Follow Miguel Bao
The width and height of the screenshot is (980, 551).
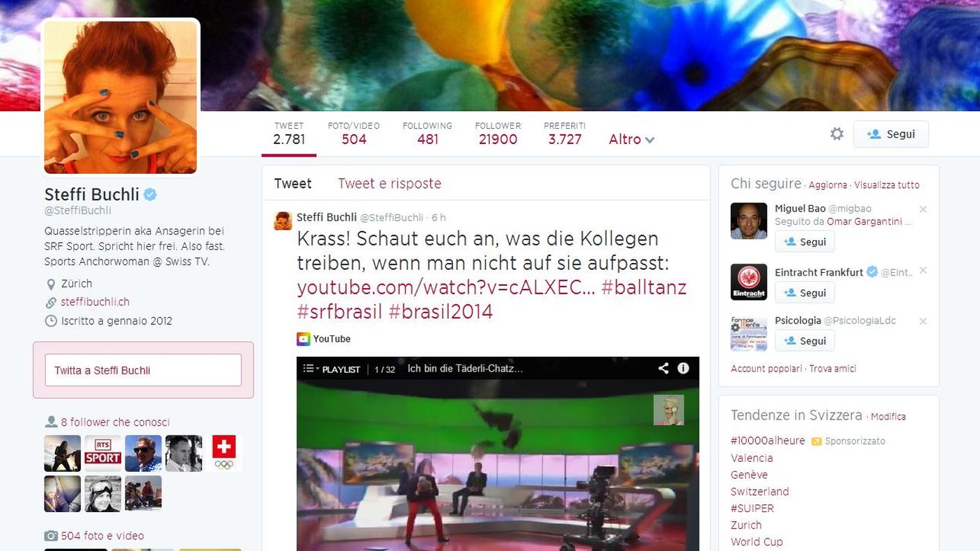[805, 241]
